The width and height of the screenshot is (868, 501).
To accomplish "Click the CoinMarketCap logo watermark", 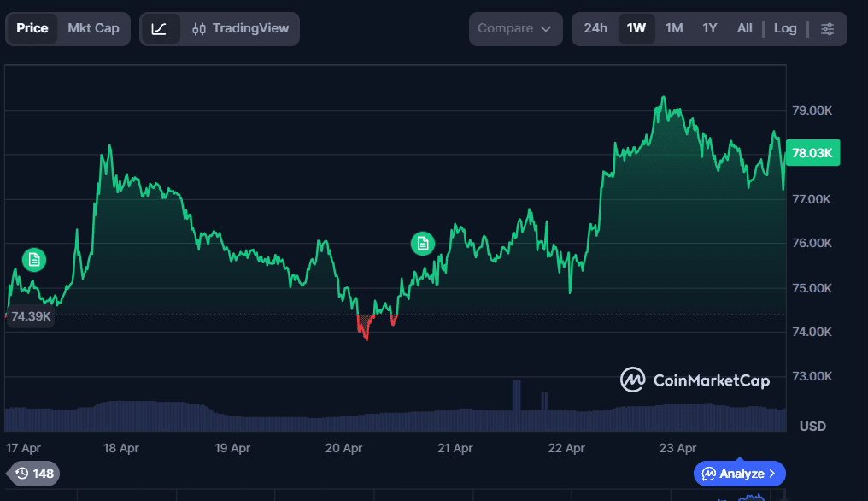I will tap(695, 380).
